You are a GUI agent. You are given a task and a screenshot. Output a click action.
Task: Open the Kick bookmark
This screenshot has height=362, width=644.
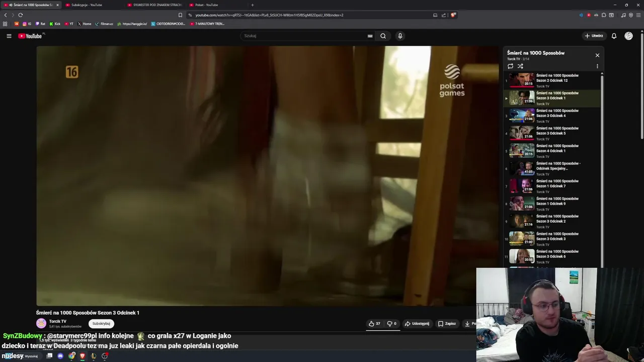pos(55,24)
